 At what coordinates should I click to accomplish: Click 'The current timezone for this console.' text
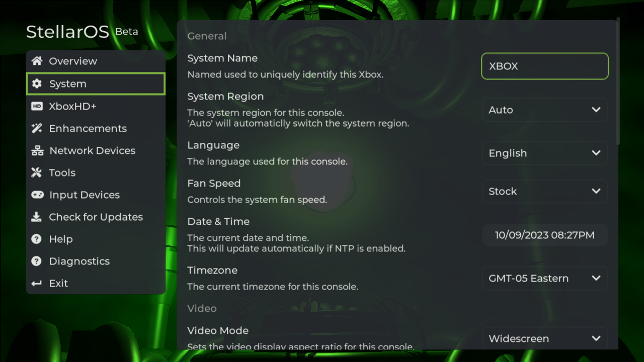tap(273, 287)
